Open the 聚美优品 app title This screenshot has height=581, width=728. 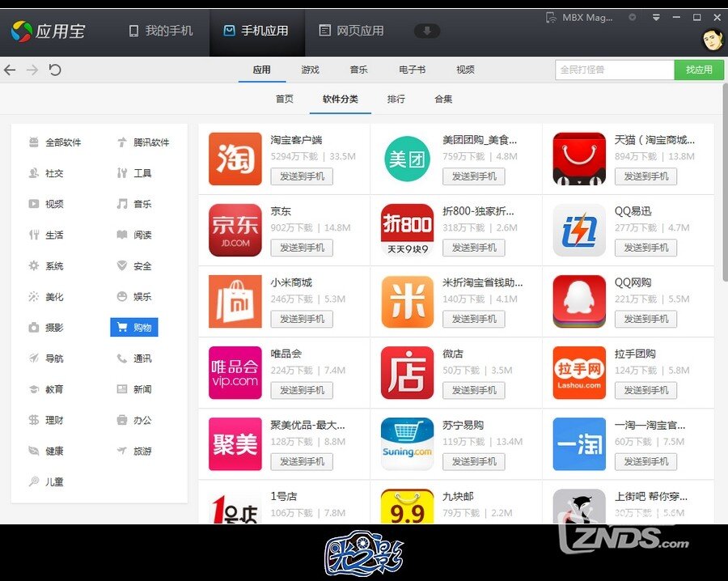click(x=308, y=426)
